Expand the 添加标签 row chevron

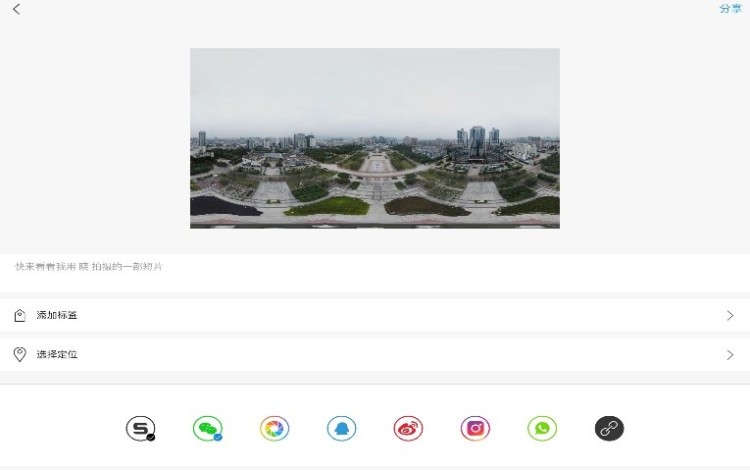[x=730, y=315]
